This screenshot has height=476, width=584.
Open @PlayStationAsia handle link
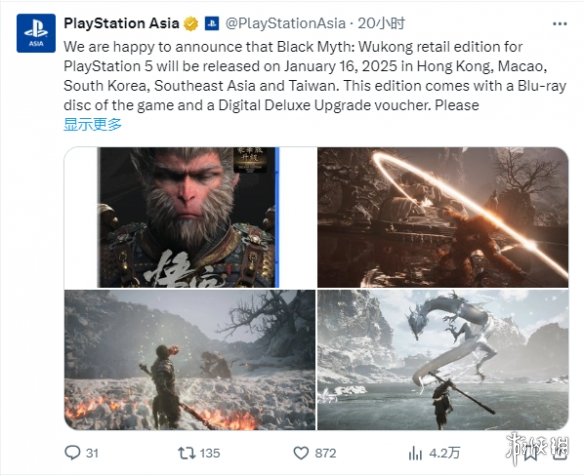click(x=285, y=23)
